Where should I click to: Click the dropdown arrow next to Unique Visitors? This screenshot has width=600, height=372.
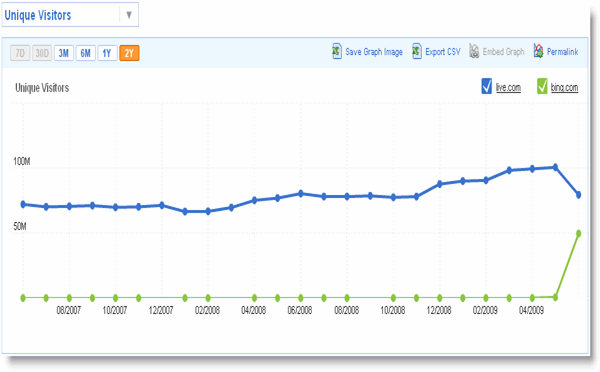[x=129, y=15]
